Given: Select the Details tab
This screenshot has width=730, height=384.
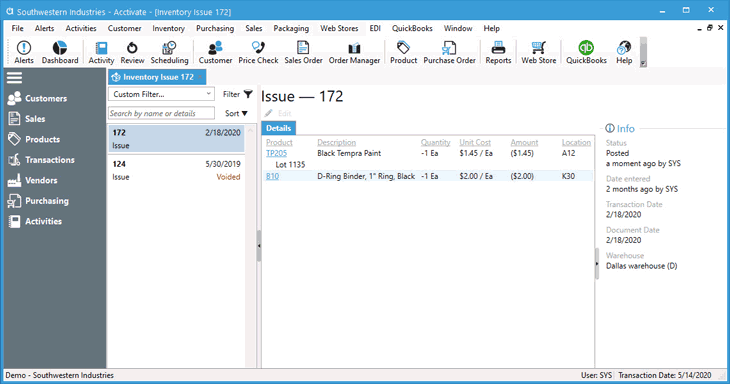Looking at the screenshot, I should coord(278,128).
